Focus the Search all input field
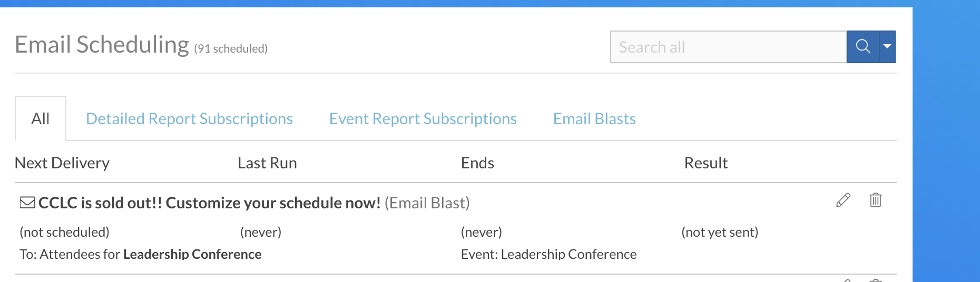 click(x=729, y=47)
